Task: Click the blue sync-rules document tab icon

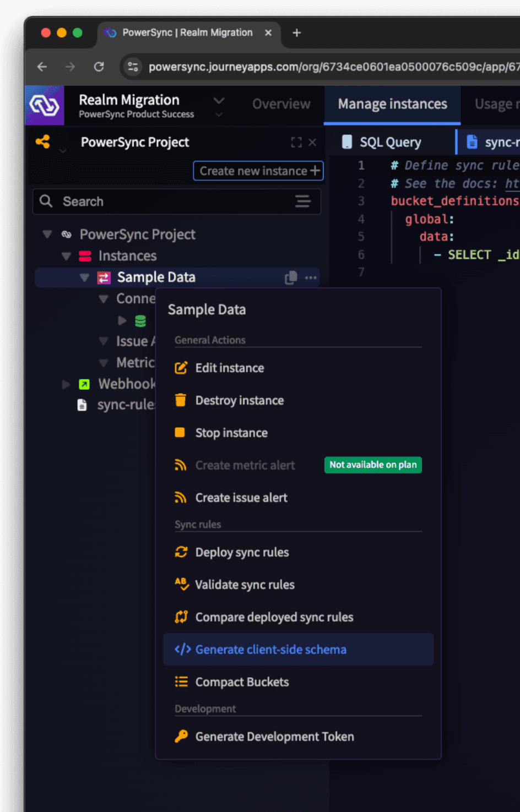Action: [x=472, y=142]
